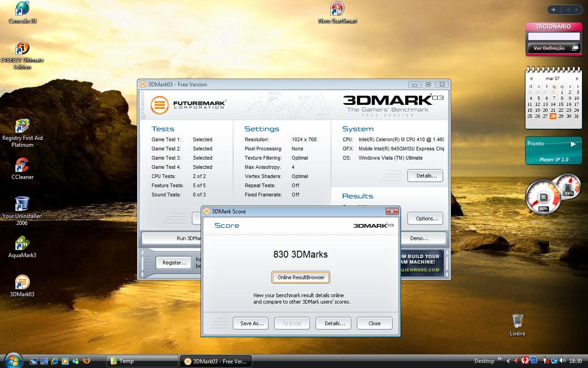588x368 pixels.
Task: Click the memory meter gadget dial
Action: pos(569,186)
